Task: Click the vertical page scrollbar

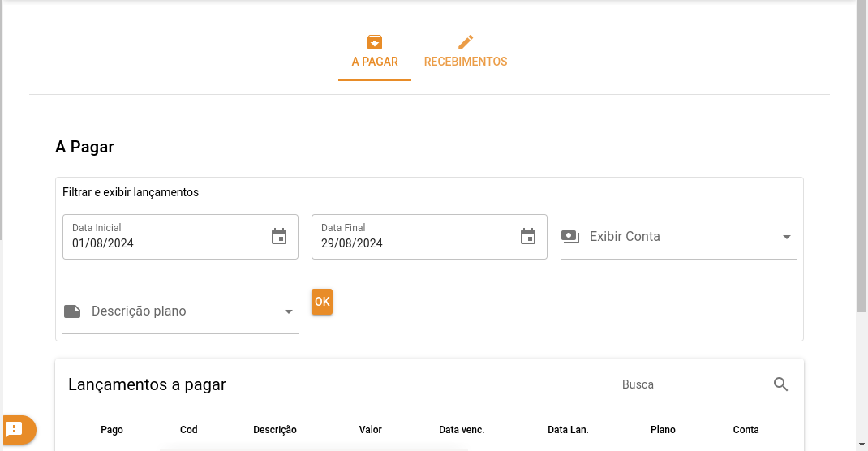Action: (862, 162)
